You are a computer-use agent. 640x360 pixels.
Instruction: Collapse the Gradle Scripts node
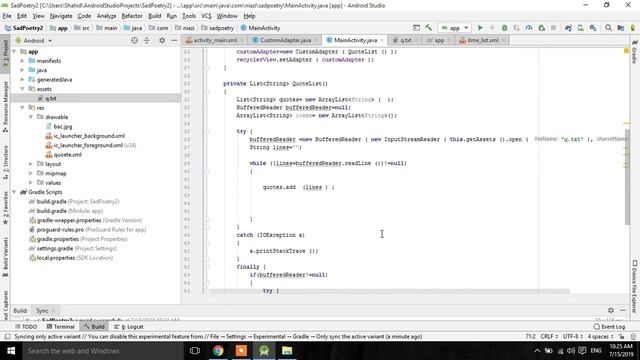15,192
